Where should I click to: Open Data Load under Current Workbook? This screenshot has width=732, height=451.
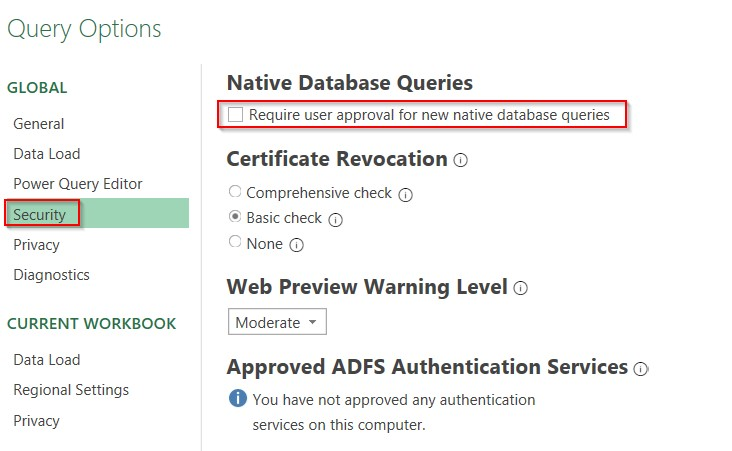(47, 360)
